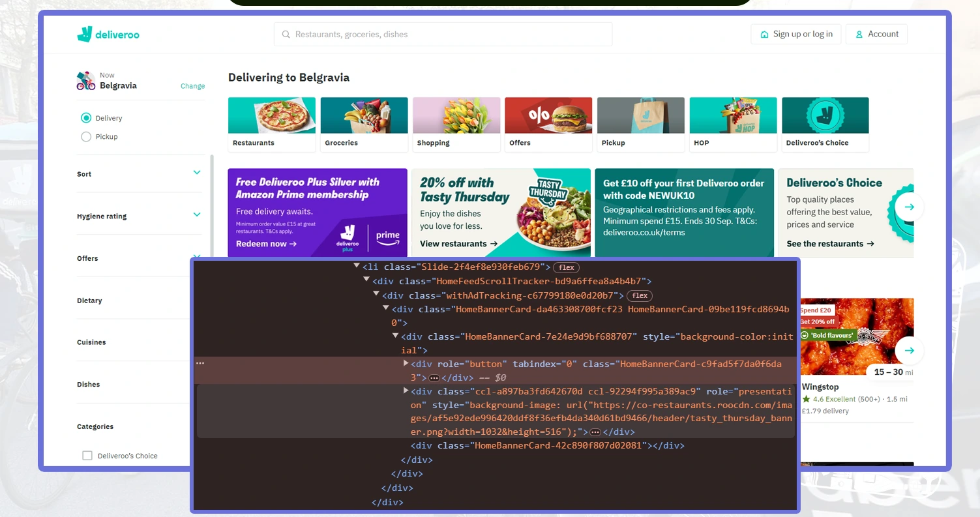Click the person icon on the Account button
The height and width of the screenshot is (517, 980).
point(859,34)
